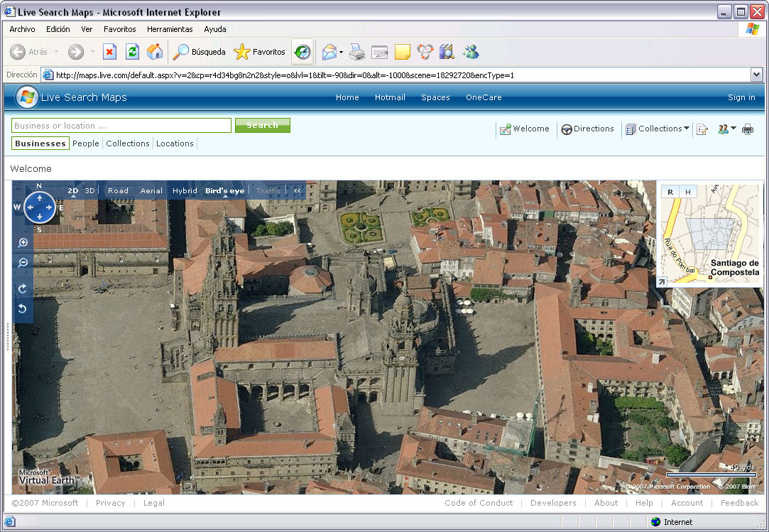Open the Feedback footer link
769x532 pixels.
[739, 503]
